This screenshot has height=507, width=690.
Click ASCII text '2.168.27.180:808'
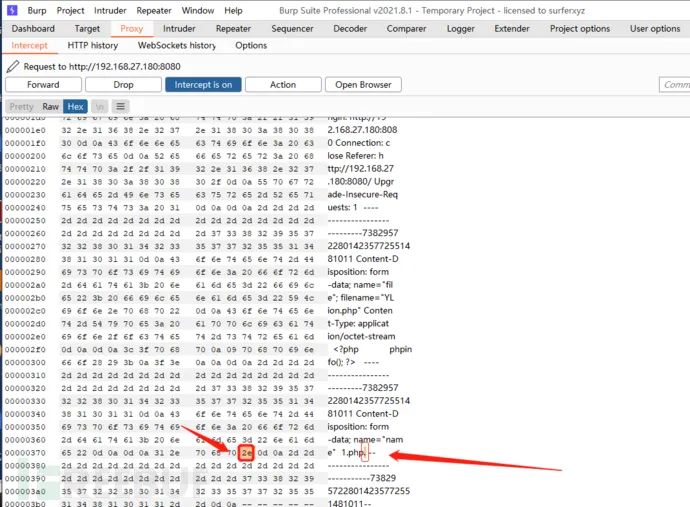[x=362, y=130]
